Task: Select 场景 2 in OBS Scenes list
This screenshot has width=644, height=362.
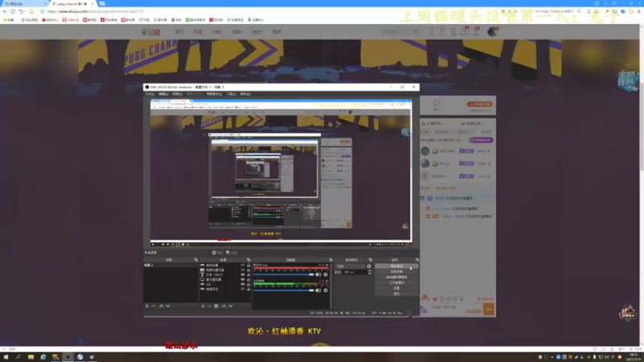Action: [x=171, y=265]
